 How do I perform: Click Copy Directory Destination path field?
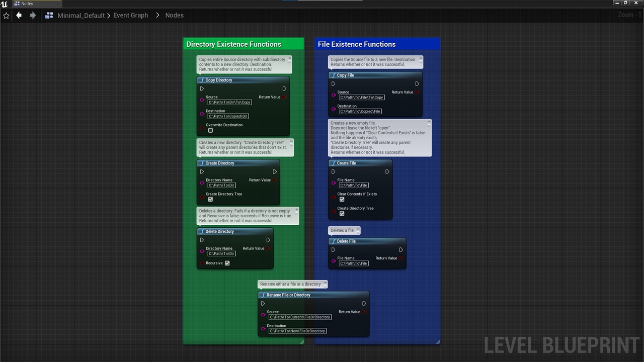(228, 116)
